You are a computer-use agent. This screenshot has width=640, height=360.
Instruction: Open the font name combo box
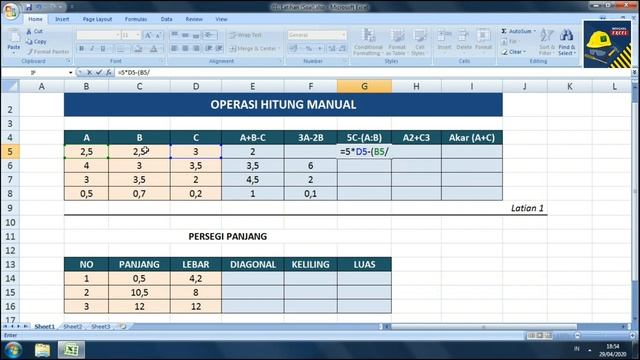(x=98, y=35)
